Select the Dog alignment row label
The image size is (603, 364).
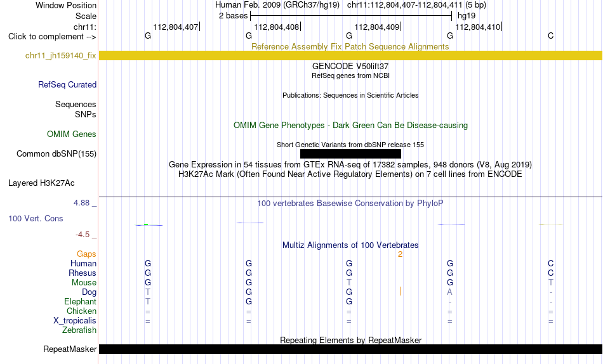click(x=89, y=292)
